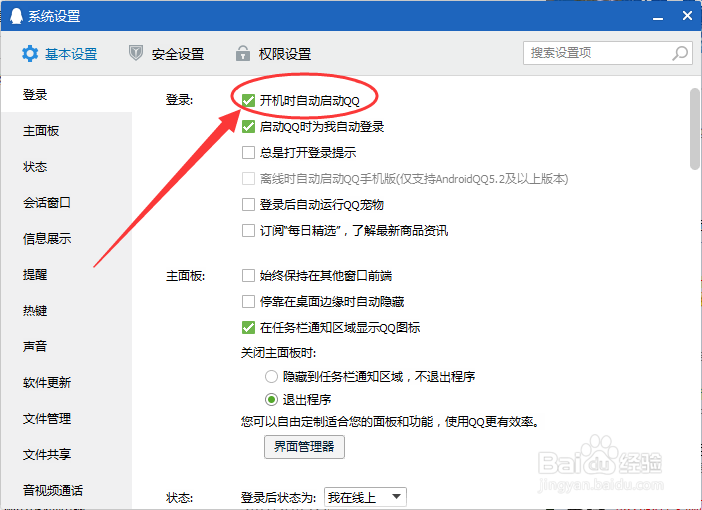702x510 pixels.
Task: Click the vertical scrollbar thumb
Action: (695, 129)
